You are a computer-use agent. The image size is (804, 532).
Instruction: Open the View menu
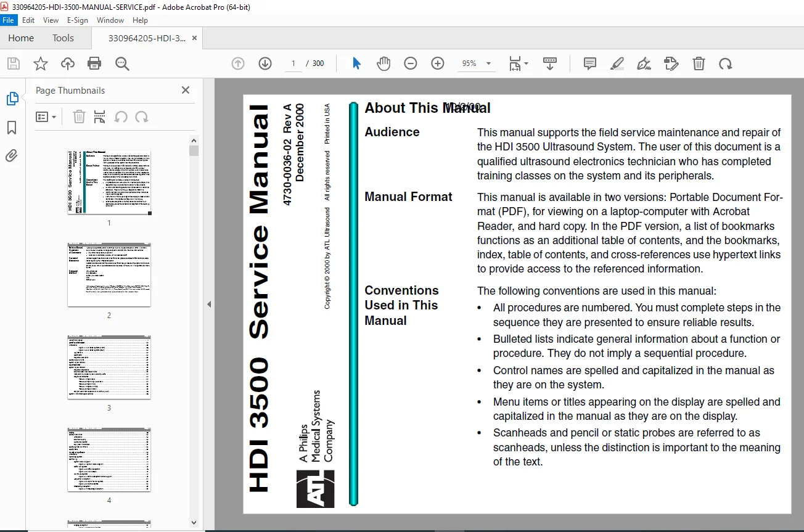[51, 20]
